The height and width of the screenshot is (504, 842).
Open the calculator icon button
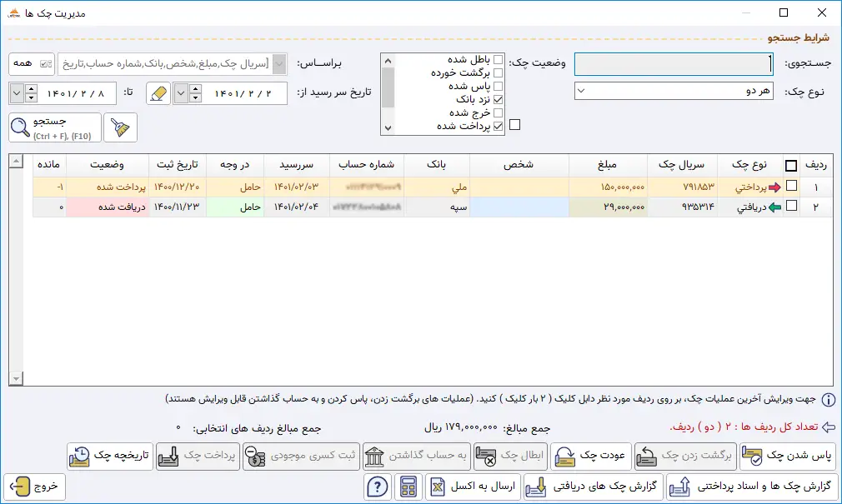click(x=408, y=487)
